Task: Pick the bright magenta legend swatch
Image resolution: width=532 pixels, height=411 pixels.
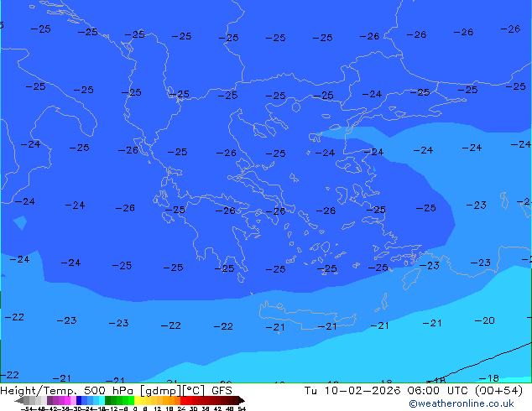Action: pyautogui.click(x=67, y=400)
